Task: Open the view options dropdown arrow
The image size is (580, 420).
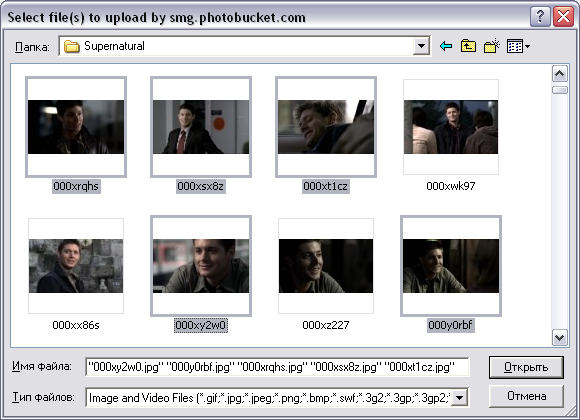Action: [527, 47]
